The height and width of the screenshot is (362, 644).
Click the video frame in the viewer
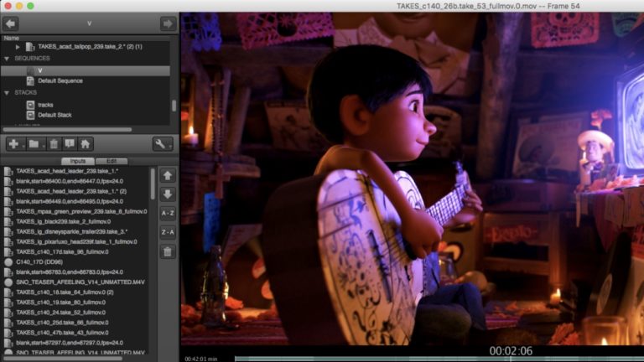pos(412,179)
